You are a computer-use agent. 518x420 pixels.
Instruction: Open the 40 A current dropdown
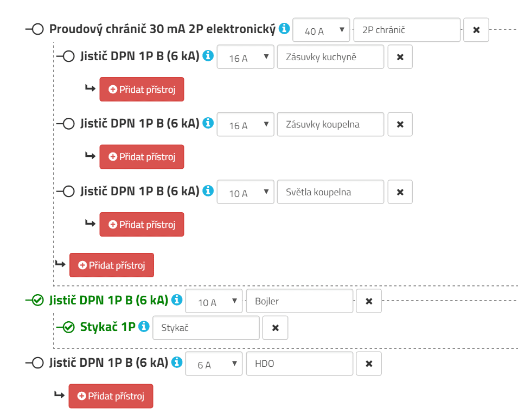tap(322, 30)
